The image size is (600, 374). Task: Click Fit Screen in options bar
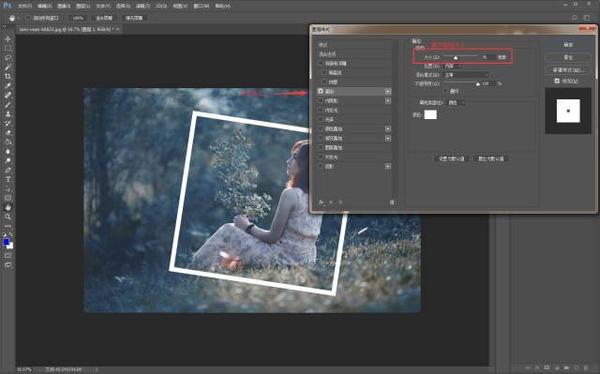click(104, 18)
